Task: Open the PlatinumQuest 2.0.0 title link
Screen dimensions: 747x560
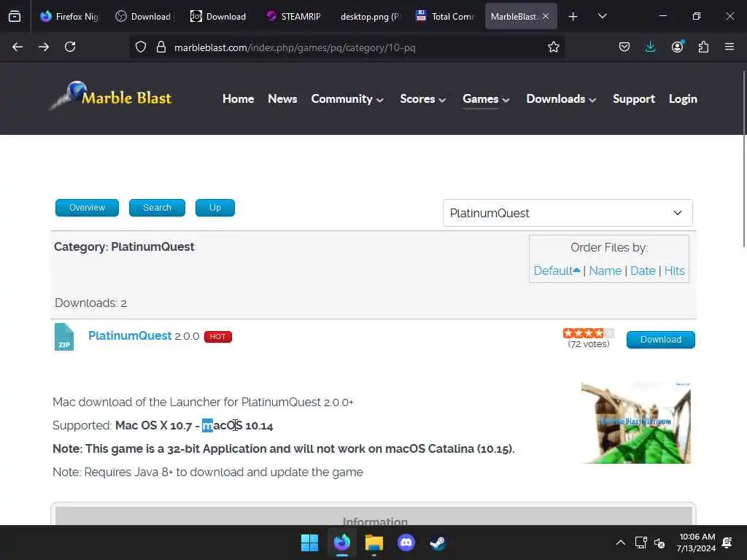Action: (x=130, y=335)
